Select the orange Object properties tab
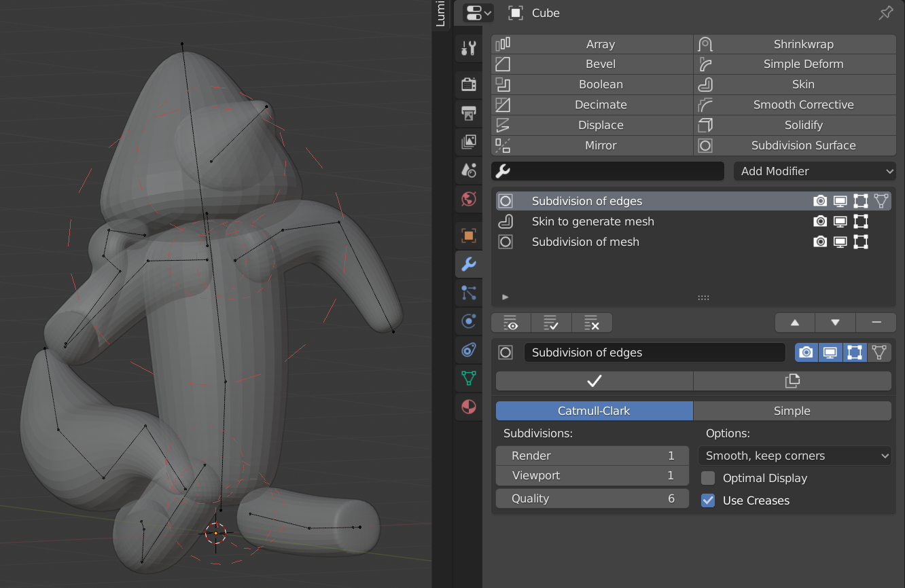This screenshot has height=588, width=905. (x=468, y=236)
